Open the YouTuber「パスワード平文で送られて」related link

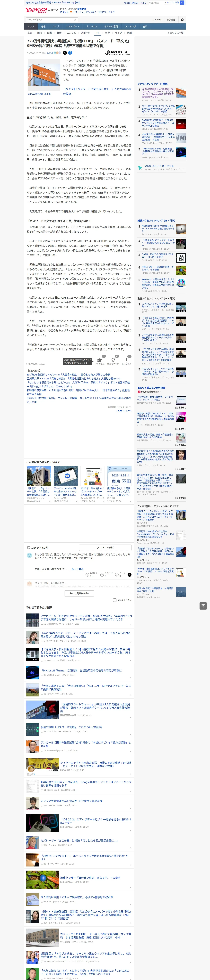point(97,91)
